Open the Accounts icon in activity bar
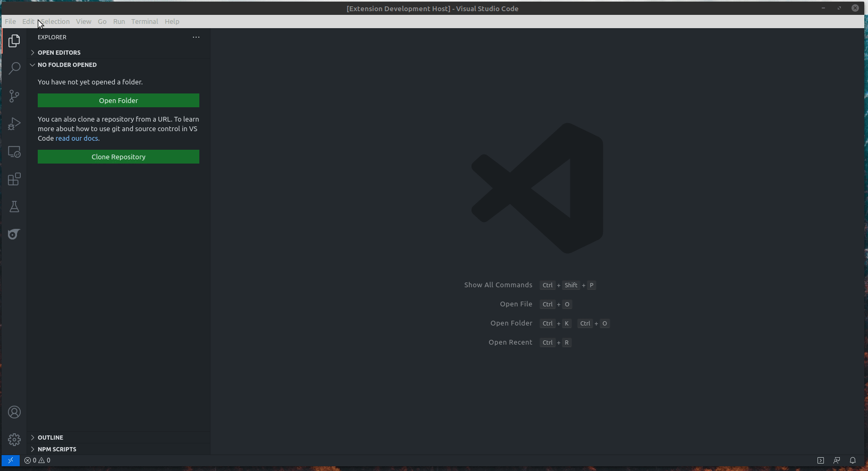The width and height of the screenshot is (868, 471). [14, 412]
